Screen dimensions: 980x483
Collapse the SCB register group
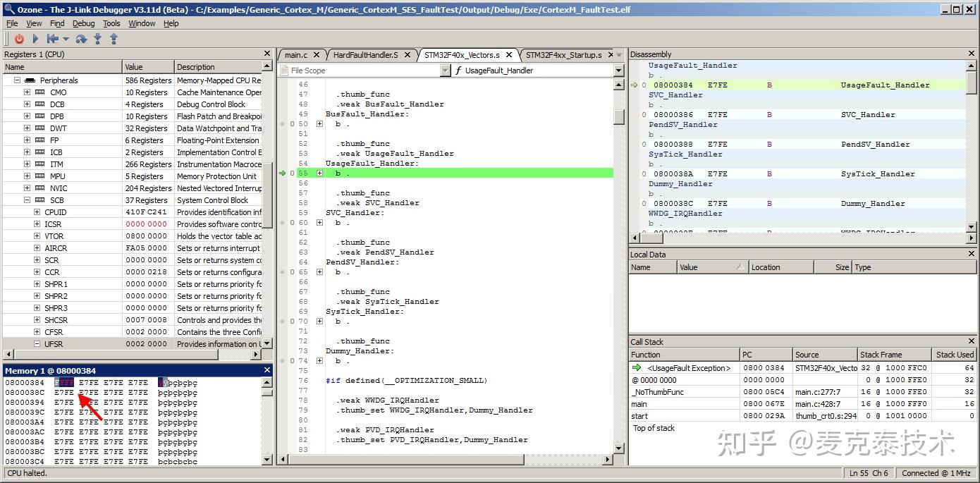tap(27, 200)
